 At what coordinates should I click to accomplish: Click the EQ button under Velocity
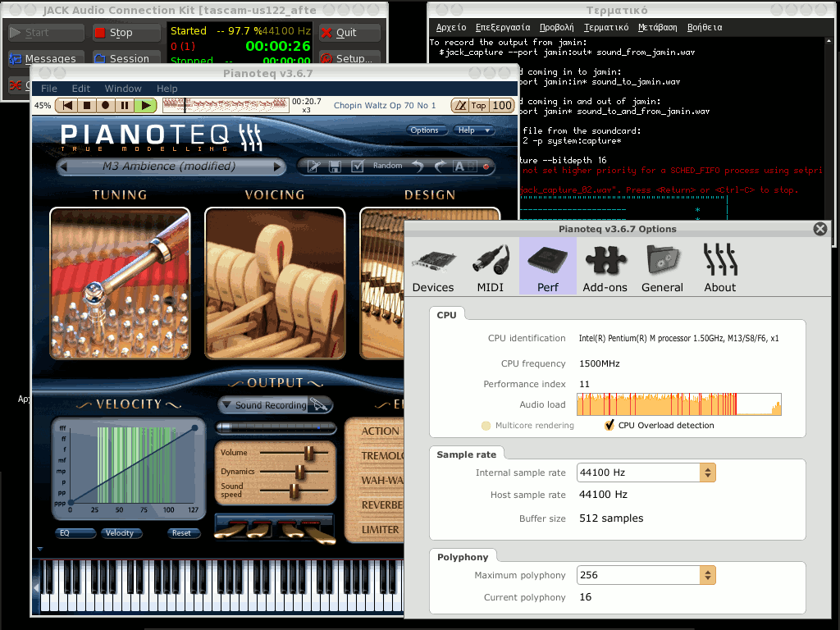pyautogui.click(x=75, y=533)
